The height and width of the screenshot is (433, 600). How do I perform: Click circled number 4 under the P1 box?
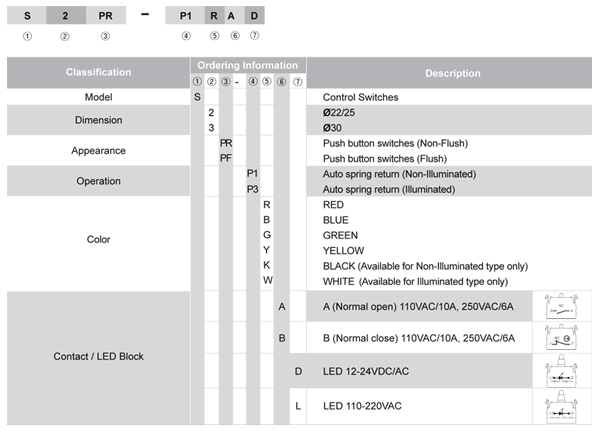click(185, 36)
